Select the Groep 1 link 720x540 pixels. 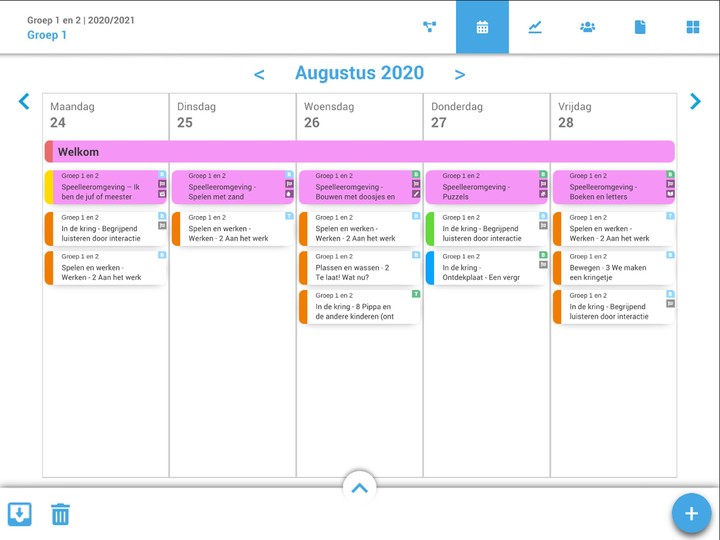(47, 35)
